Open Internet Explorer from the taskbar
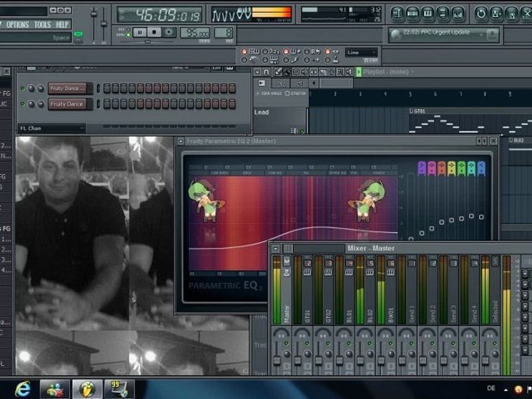Screen dimensions: 532x399 [x=22, y=389]
